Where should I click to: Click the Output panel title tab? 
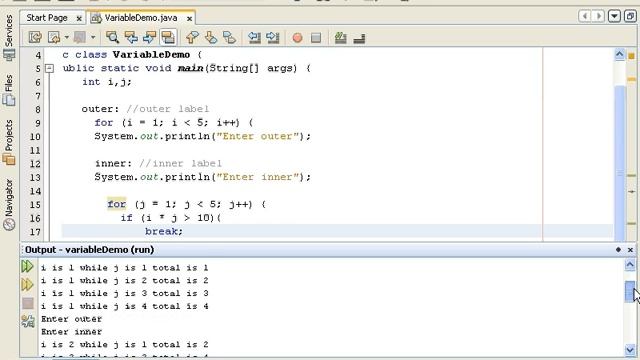[89, 249]
